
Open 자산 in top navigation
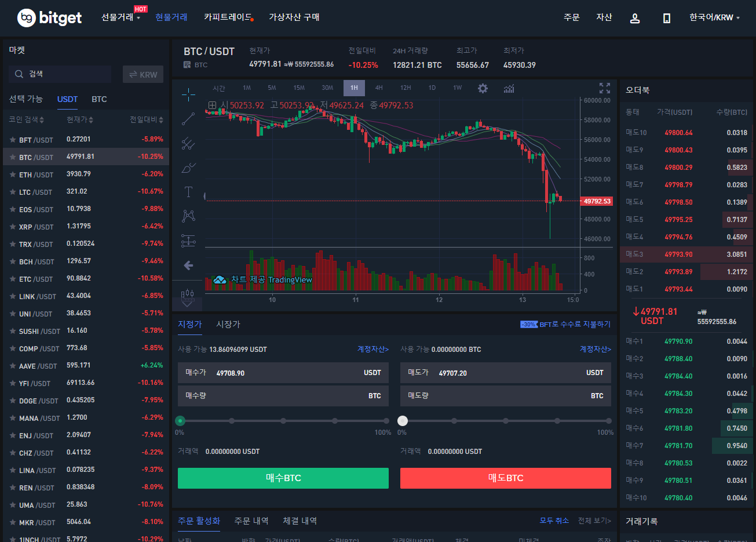click(604, 17)
